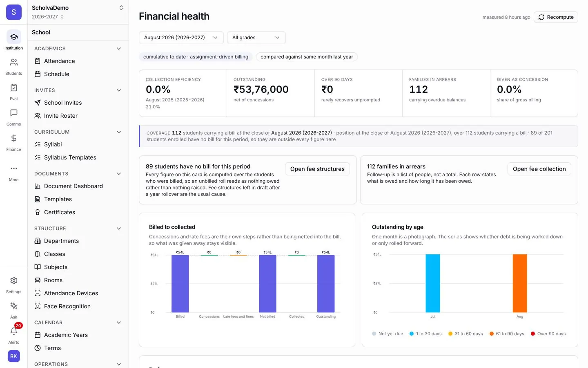The width and height of the screenshot is (588, 368).
Task: Toggle the 1 to 30 days legend swatch
Action: [x=412, y=334]
